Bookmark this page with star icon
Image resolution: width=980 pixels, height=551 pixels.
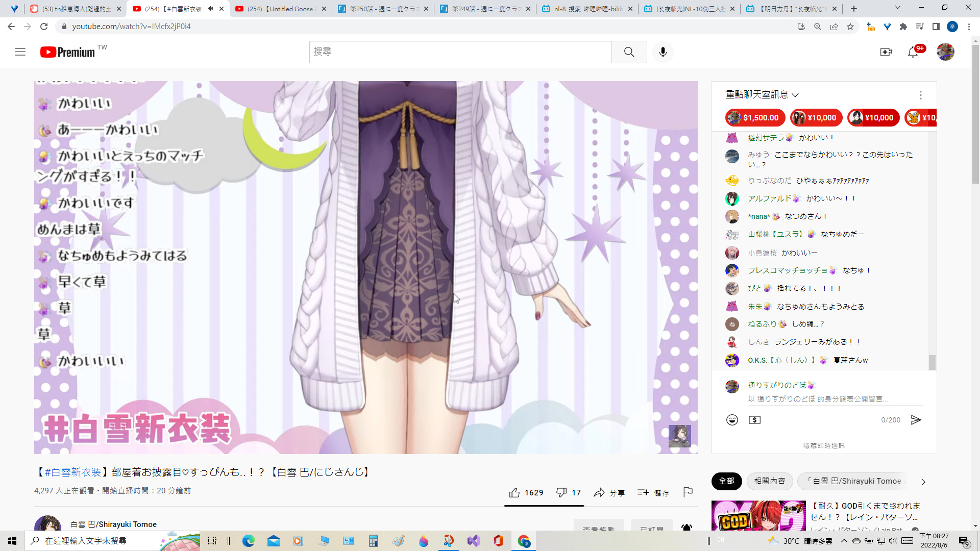850,27
